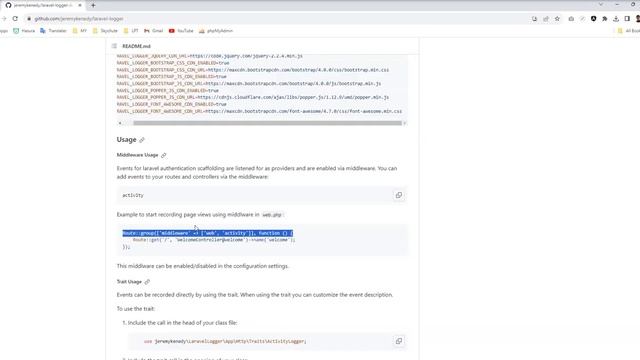
Task: Click the Route::get welcome code line
Action: (214, 240)
